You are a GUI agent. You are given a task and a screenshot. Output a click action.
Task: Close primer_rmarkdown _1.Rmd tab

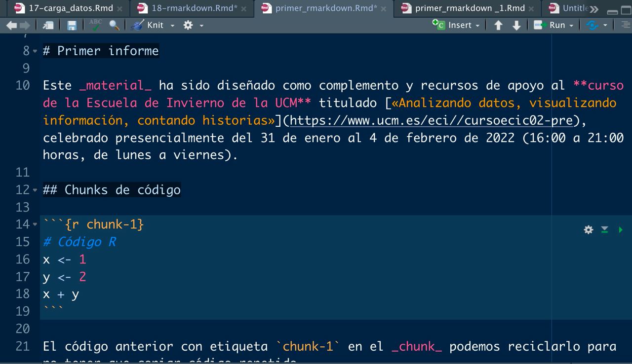tap(531, 9)
